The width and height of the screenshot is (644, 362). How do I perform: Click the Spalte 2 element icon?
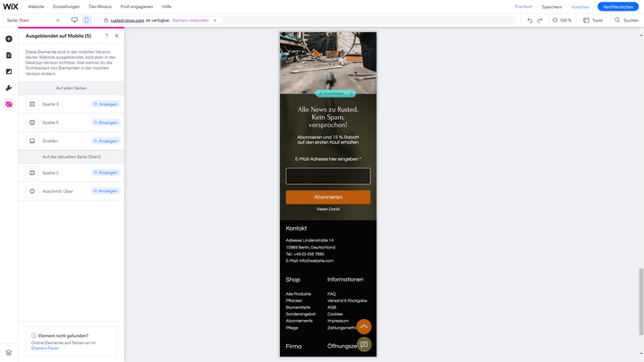tap(32, 173)
